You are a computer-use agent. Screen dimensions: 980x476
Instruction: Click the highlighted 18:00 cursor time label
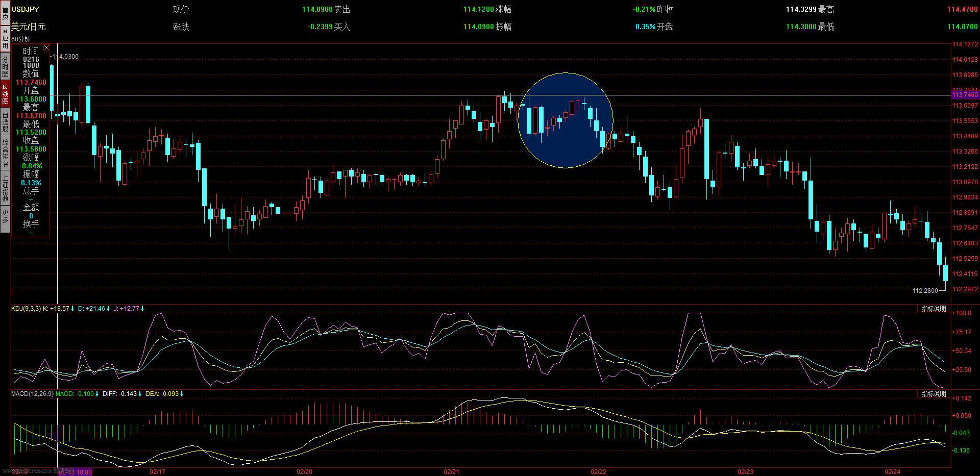coord(75,472)
